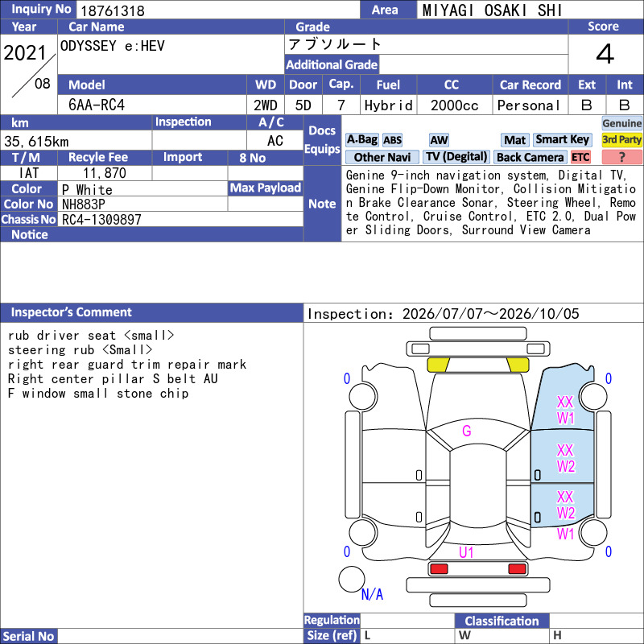Click the red question mark legend
The image size is (644, 644).
[621, 157]
